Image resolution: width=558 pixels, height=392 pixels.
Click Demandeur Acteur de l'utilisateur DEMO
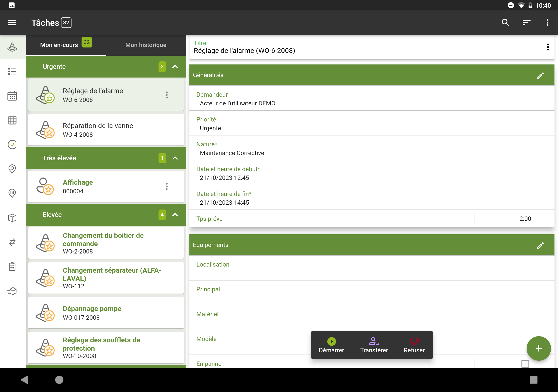372,99
